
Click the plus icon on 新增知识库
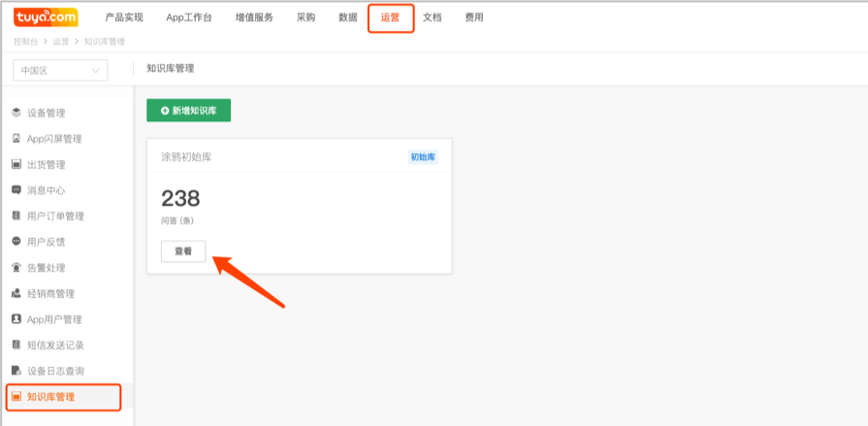point(165,111)
